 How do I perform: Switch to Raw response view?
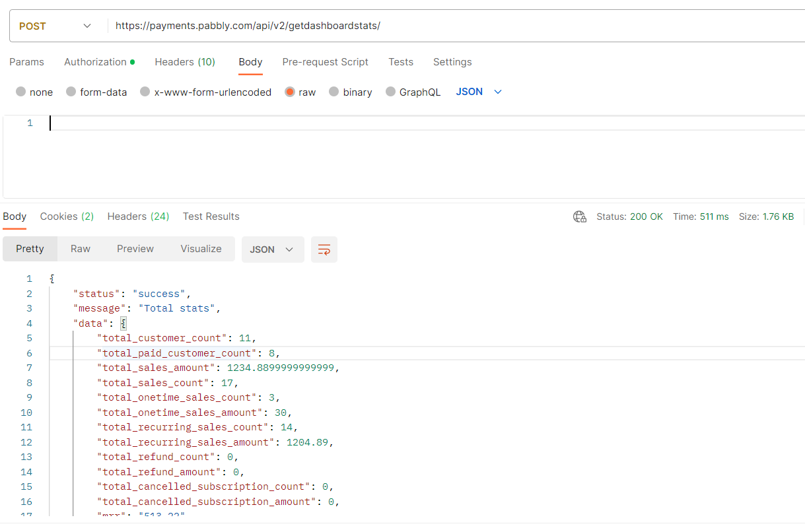(x=81, y=249)
